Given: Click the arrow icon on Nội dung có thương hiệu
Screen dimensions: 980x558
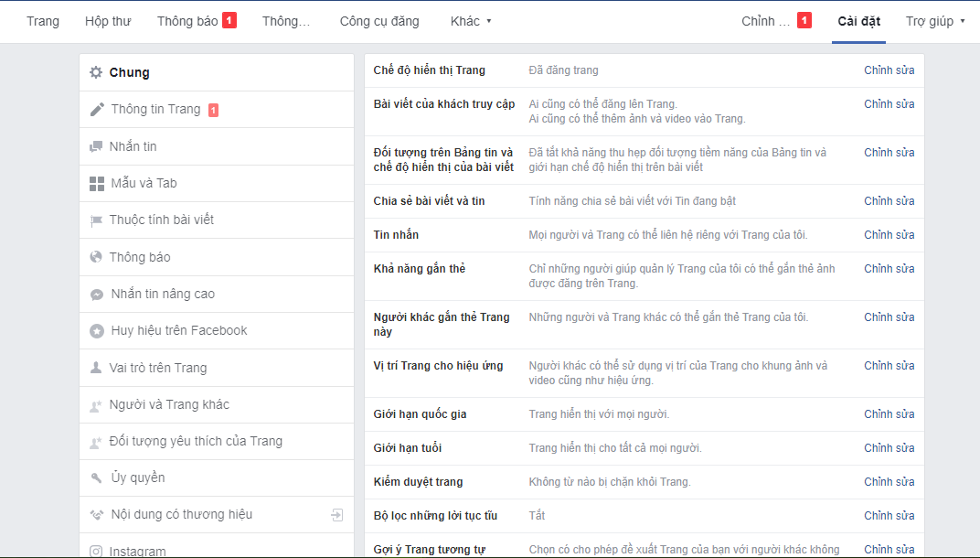Looking at the screenshot, I should click(x=336, y=514).
